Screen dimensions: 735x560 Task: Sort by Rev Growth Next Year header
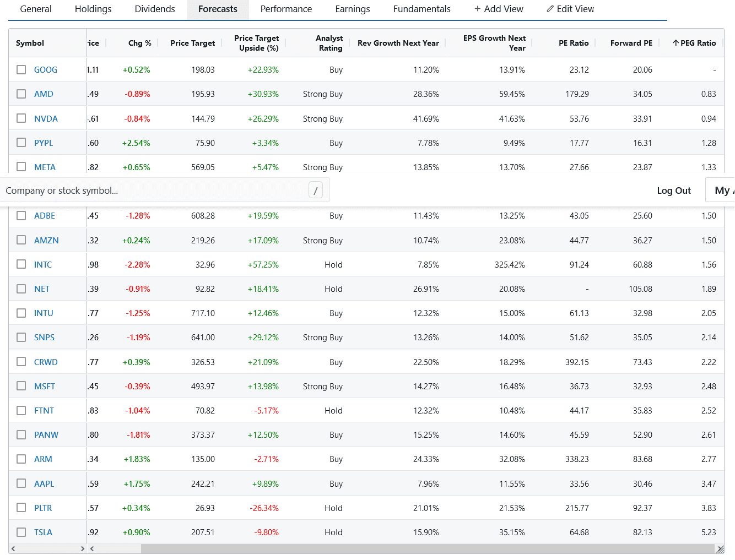pos(398,43)
